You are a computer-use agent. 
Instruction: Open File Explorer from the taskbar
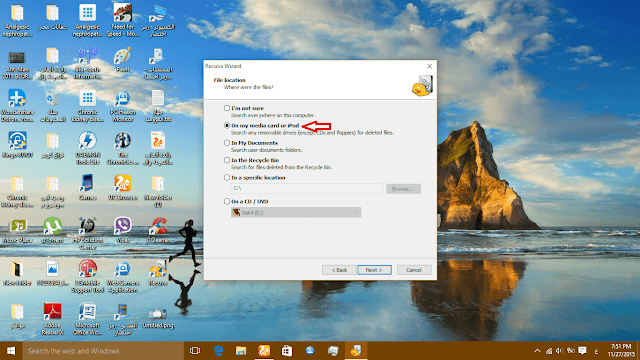[x=241, y=351]
